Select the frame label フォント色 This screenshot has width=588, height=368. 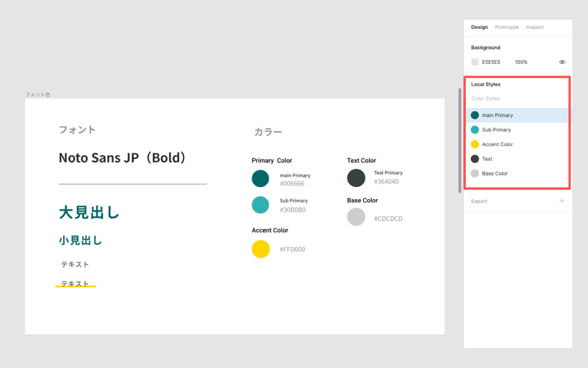click(x=37, y=94)
